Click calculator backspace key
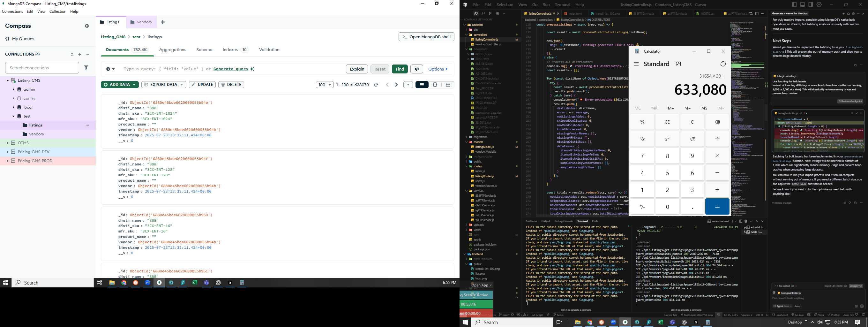Screen dimensions: 868x327 (x=717, y=122)
